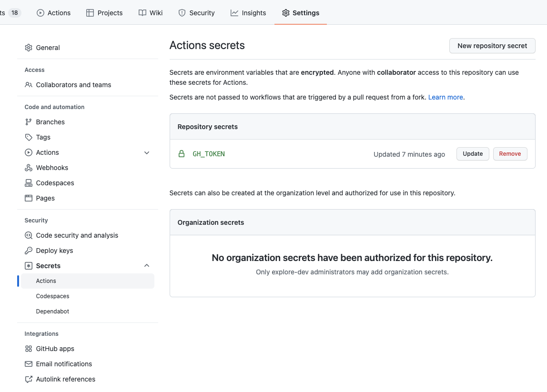Click the key icon beside Deploy keys

pos(29,251)
